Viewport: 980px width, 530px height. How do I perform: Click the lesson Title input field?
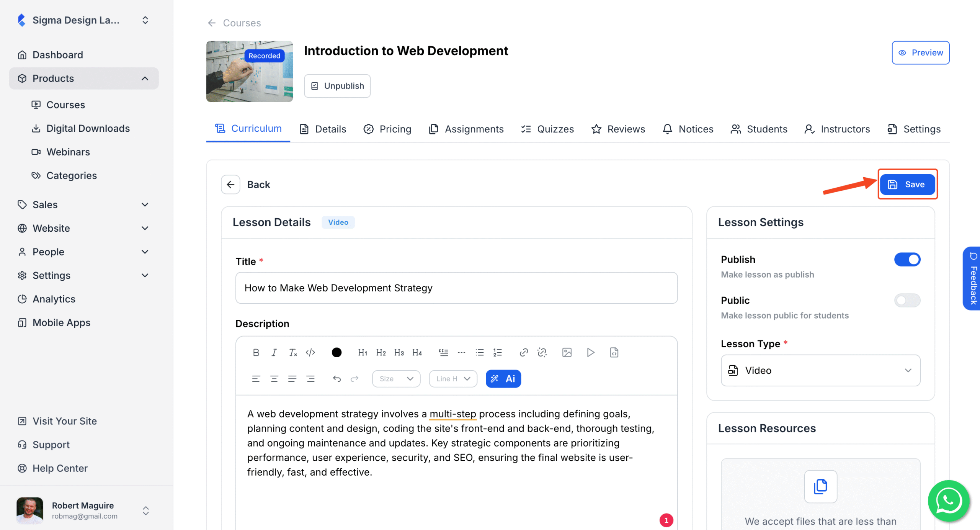click(x=456, y=288)
